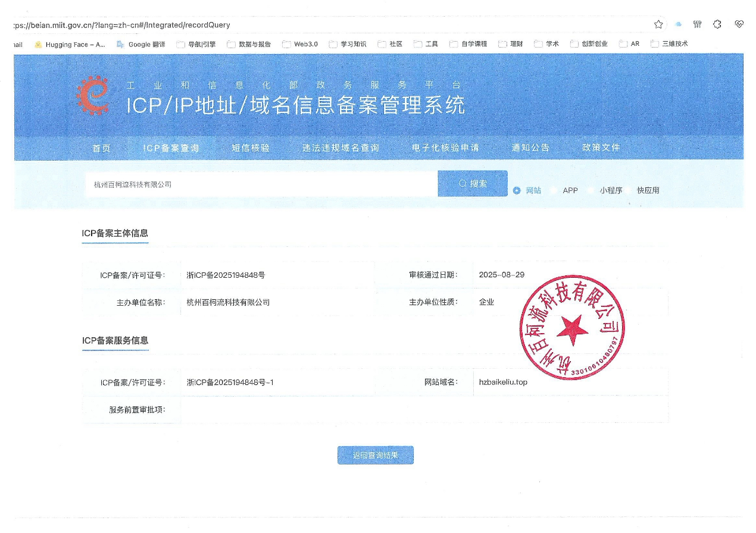Bookmark this page with the star icon
This screenshot has width=756, height=533.
point(658,24)
